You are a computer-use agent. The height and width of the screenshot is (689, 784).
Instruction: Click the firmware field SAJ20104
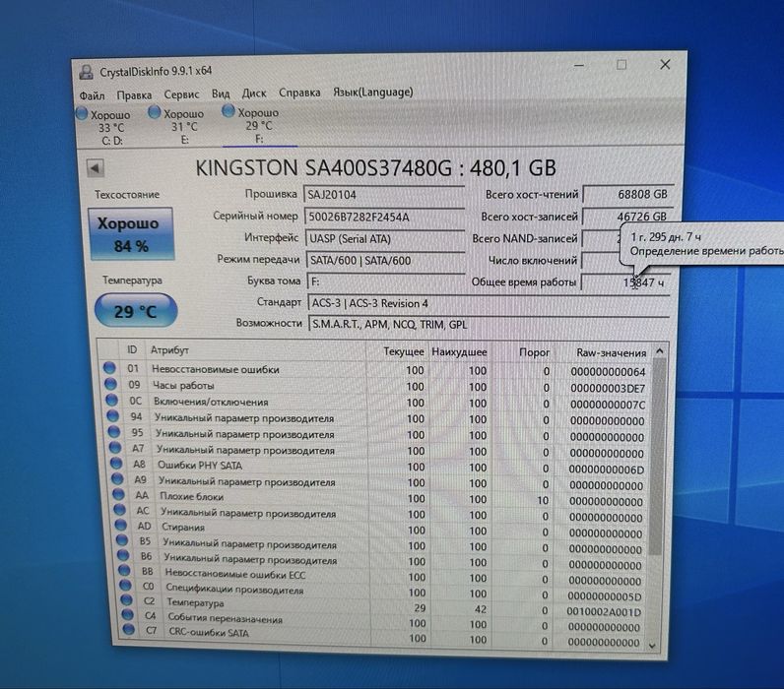(384, 194)
